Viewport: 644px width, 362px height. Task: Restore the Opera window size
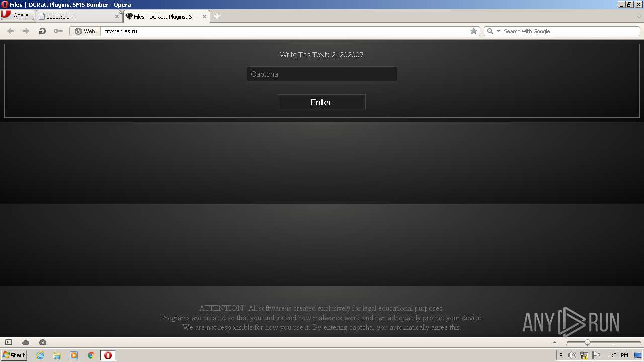[x=629, y=5]
